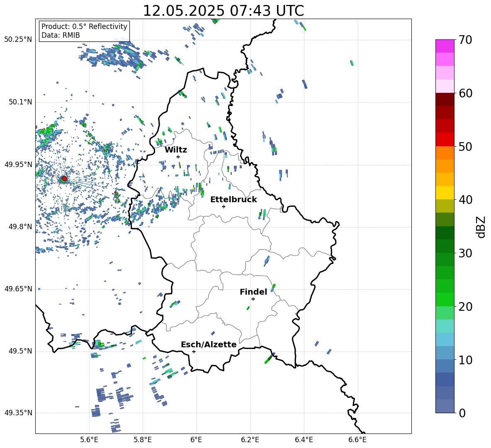Pick the dark maroon colorbar band below 60
Screen dimensions: 491x448
pyautogui.click(x=445, y=99)
